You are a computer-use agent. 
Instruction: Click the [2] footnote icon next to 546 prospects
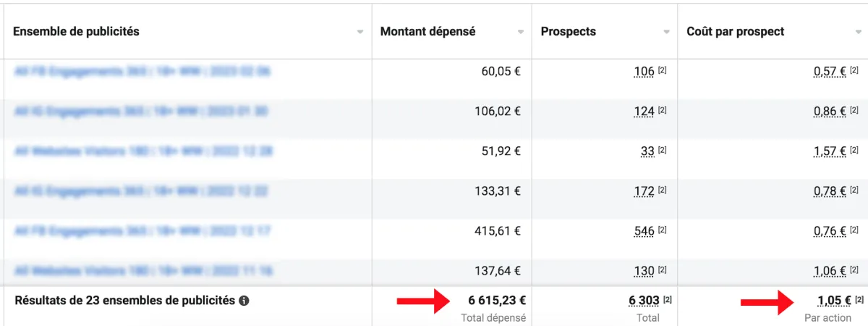[663, 231]
